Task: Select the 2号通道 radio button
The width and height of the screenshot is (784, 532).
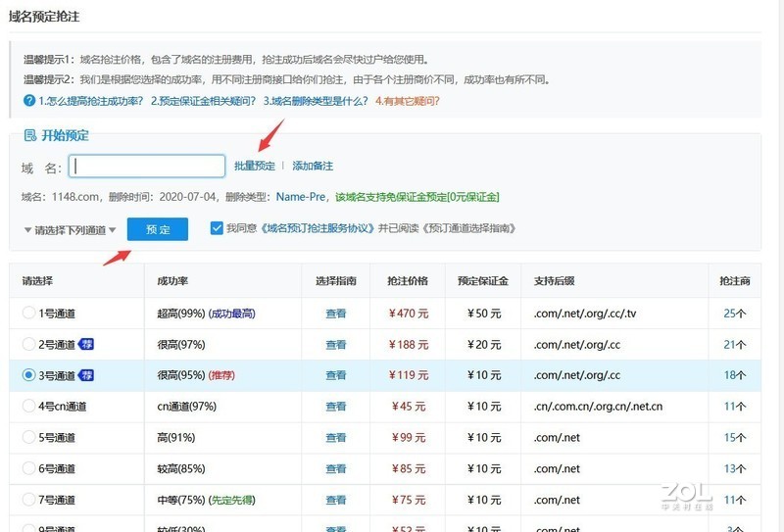Action: click(x=29, y=344)
